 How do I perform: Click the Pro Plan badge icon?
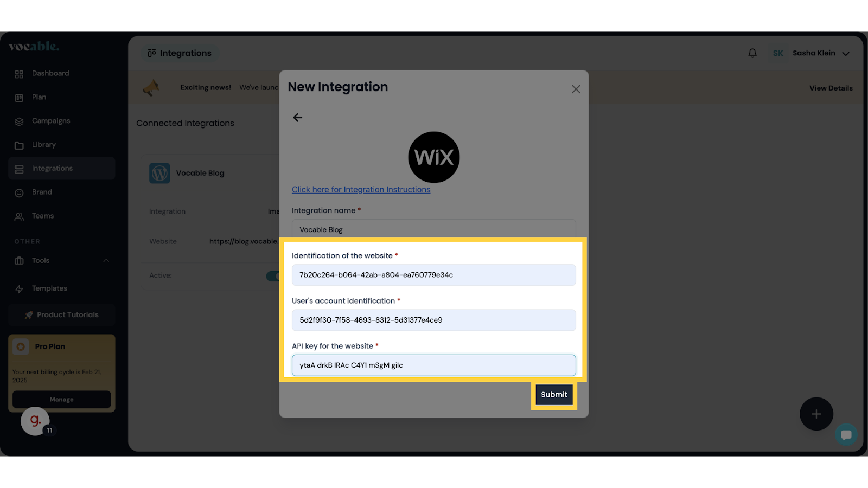coord(21,346)
